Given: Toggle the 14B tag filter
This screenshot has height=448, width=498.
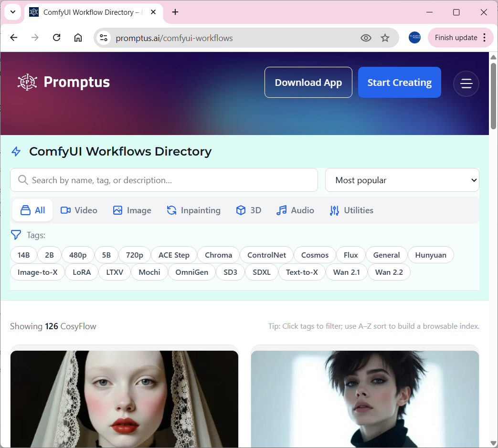Looking at the screenshot, I should tap(23, 255).
